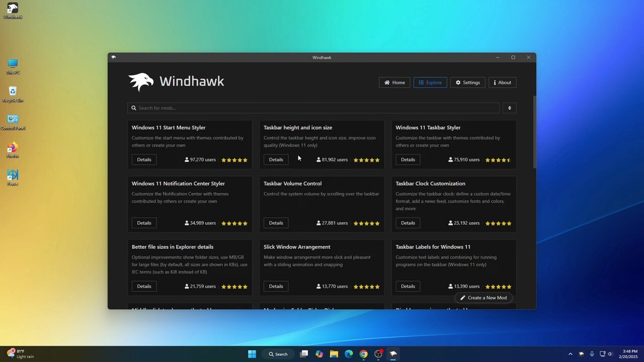Select the Peace desktop icon
644x362 pixels.
tap(13, 176)
